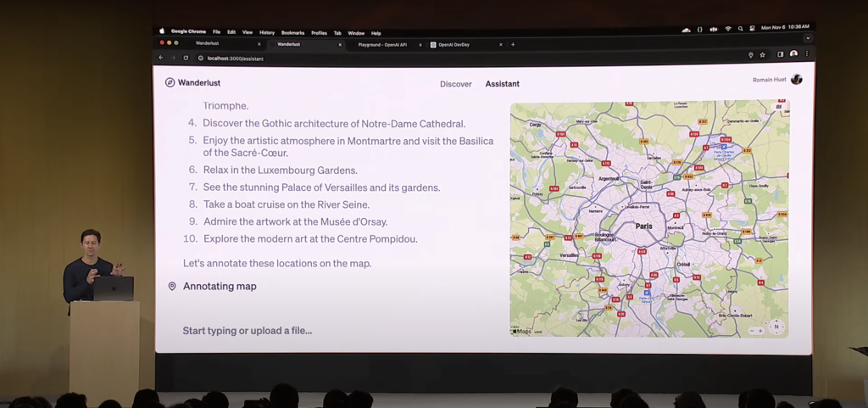Reload the current page
868x408 pixels.
186,58
